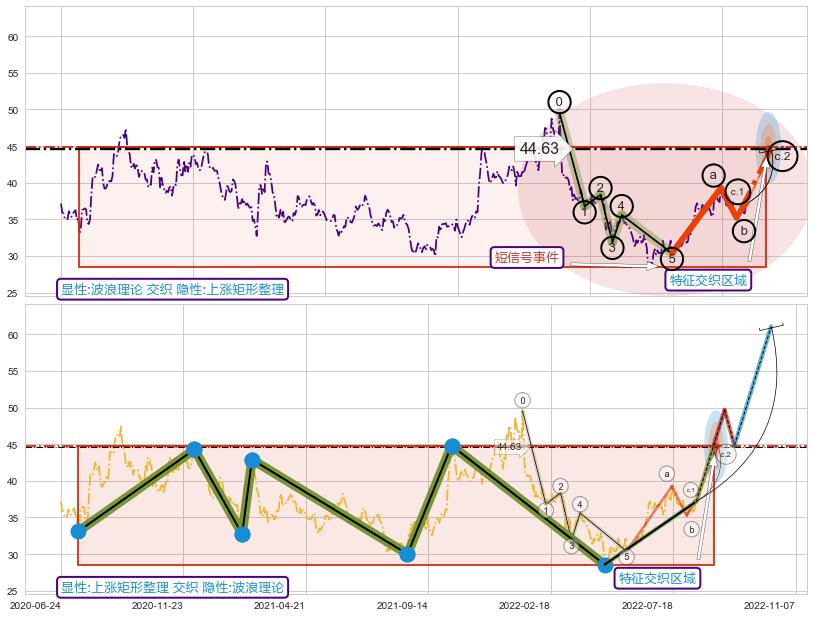Screen dimensions: 813x617
Task: Click the c.1 circle marker in upper chart
Action: (x=737, y=191)
